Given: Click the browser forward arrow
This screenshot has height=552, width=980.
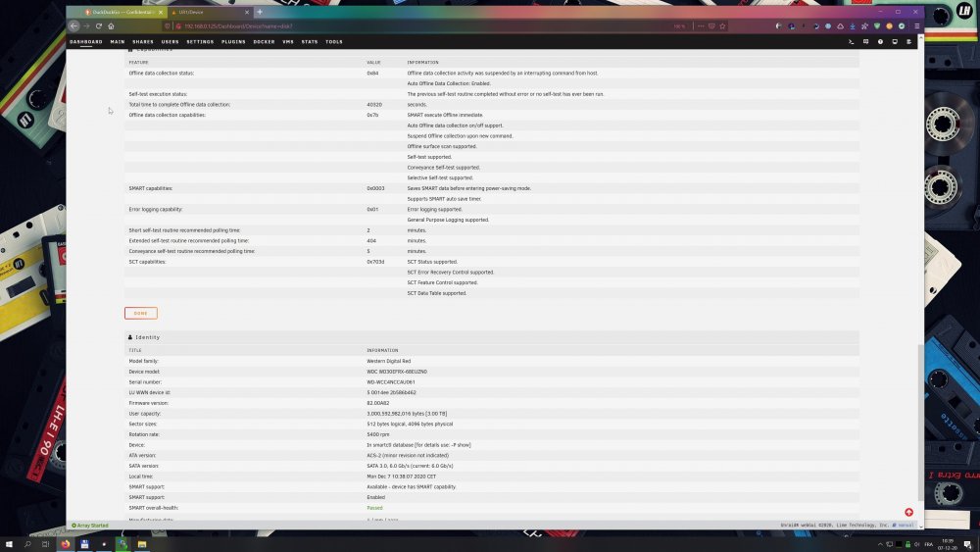Looking at the screenshot, I should click(x=87, y=26).
